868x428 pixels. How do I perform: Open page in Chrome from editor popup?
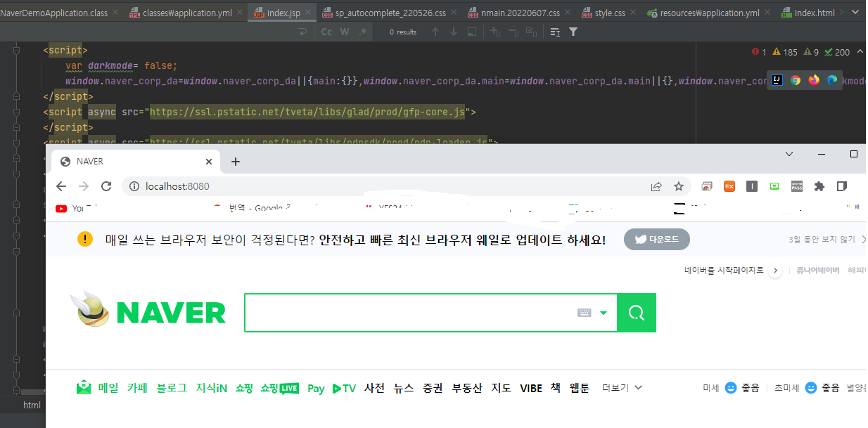click(x=796, y=80)
